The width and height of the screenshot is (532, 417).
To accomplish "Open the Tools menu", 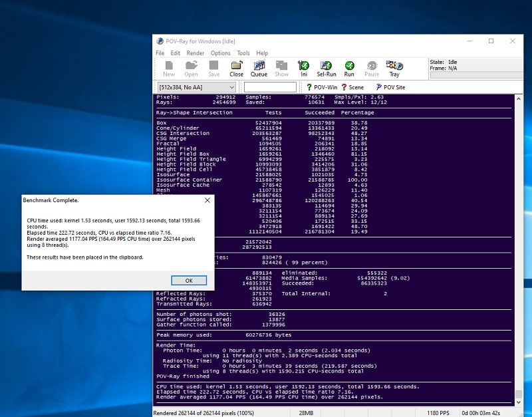I will click(243, 53).
